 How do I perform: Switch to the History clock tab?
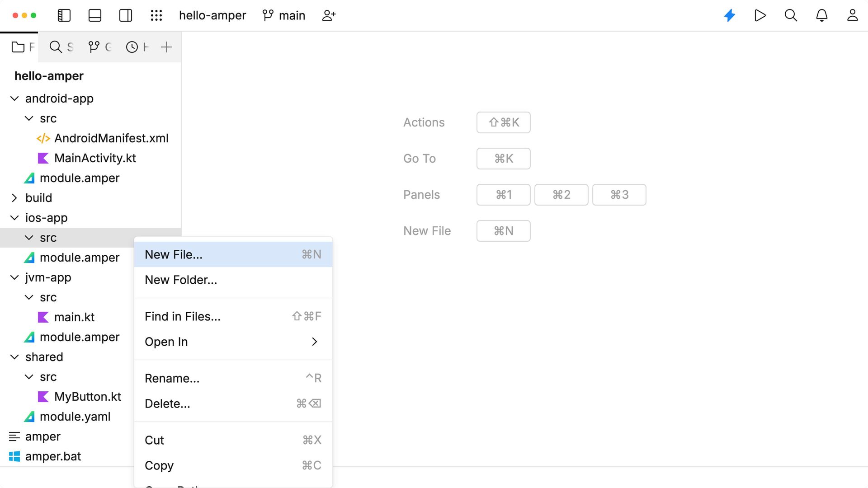137,47
